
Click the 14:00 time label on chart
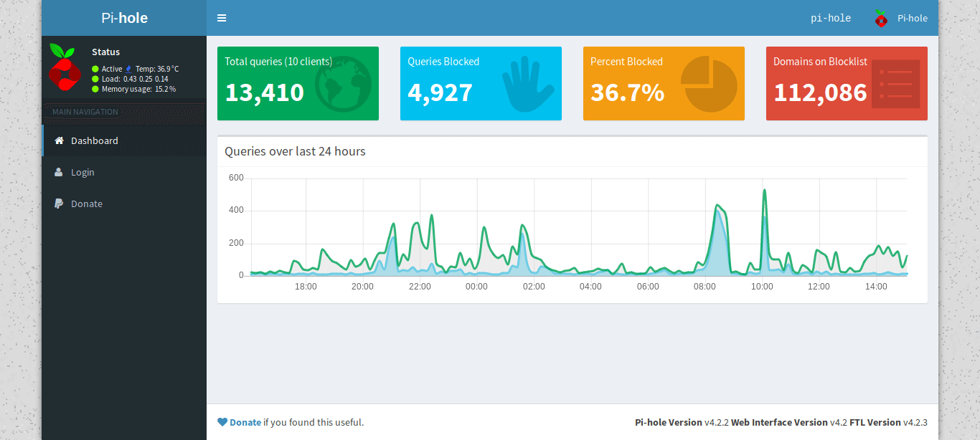tap(876, 287)
